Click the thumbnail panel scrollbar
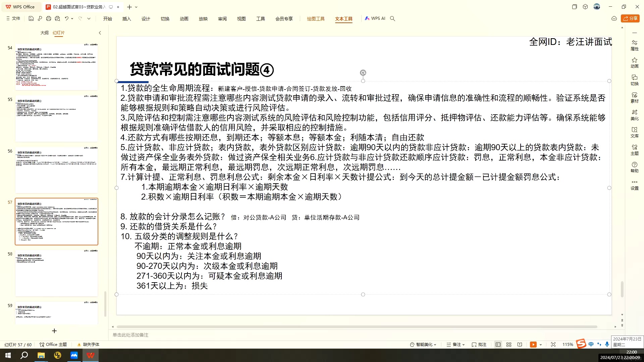This screenshot has height=362, width=644. [105, 304]
